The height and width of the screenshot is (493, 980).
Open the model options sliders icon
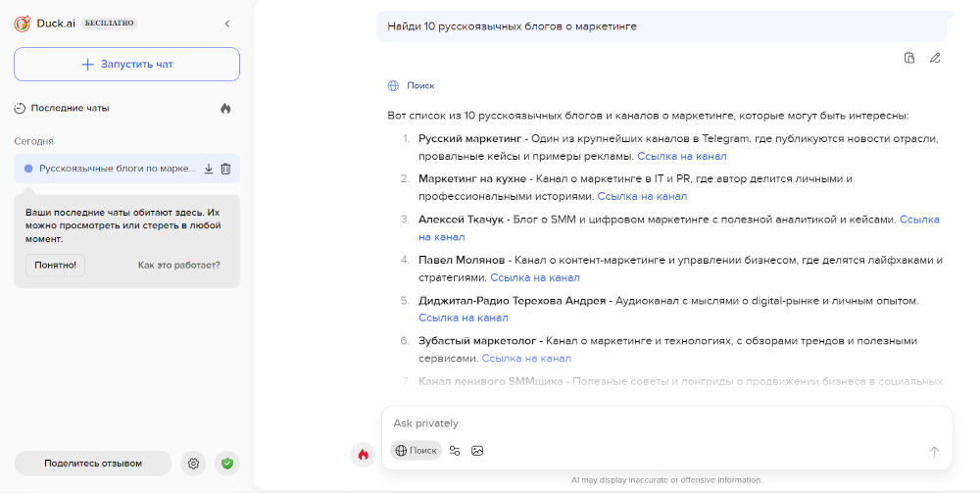tap(455, 451)
